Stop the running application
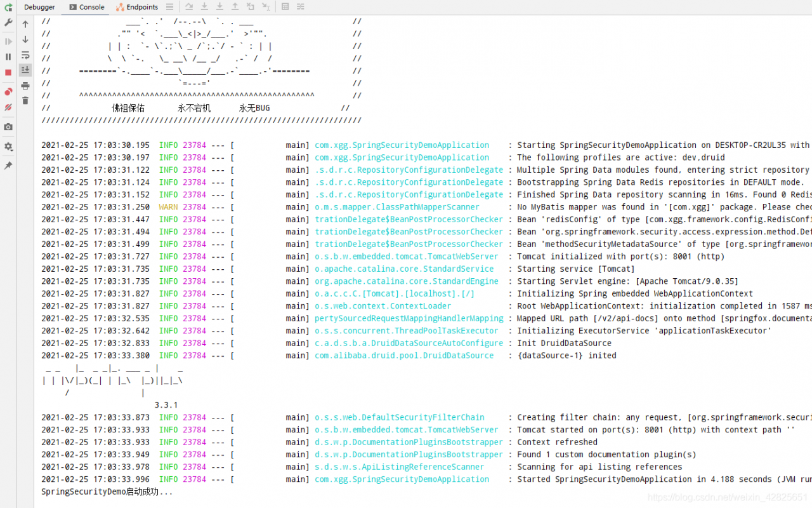The height and width of the screenshot is (508, 812). [8, 72]
